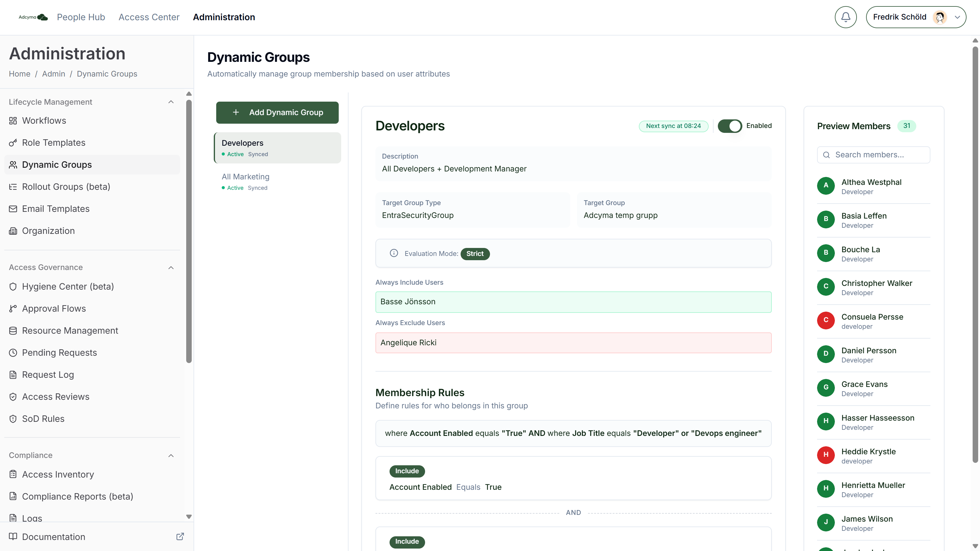Viewport: 980px width, 551px height.
Task: Click the Access Reviews shield-check icon
Action: click(x=13, y=397)
